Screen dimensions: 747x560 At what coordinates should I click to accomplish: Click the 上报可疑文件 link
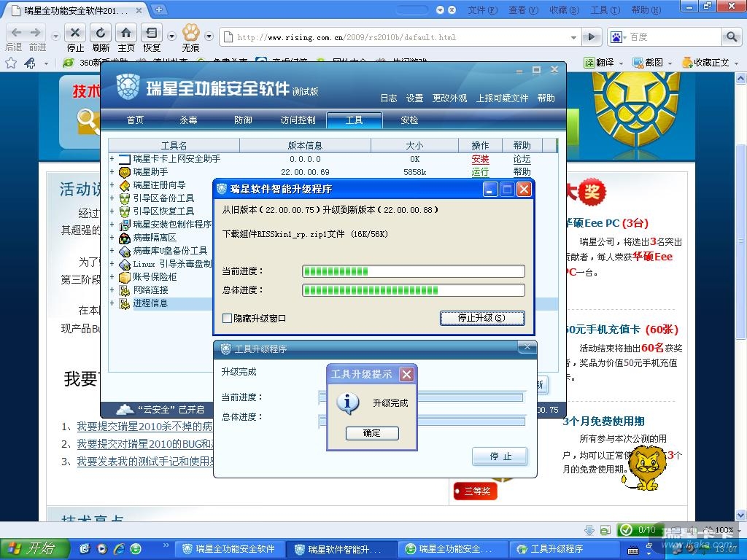pyautogui.click(x=502, y=98)
